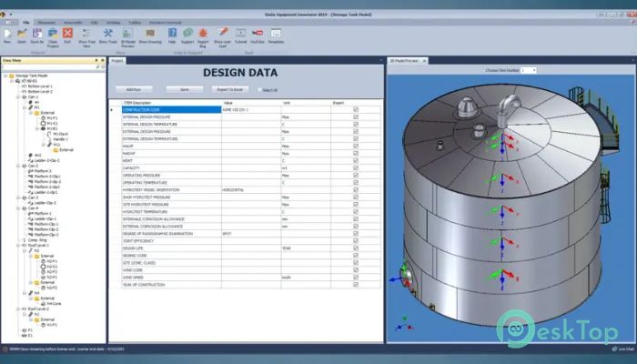Click the Close Project icon

(x=53, y=33)
